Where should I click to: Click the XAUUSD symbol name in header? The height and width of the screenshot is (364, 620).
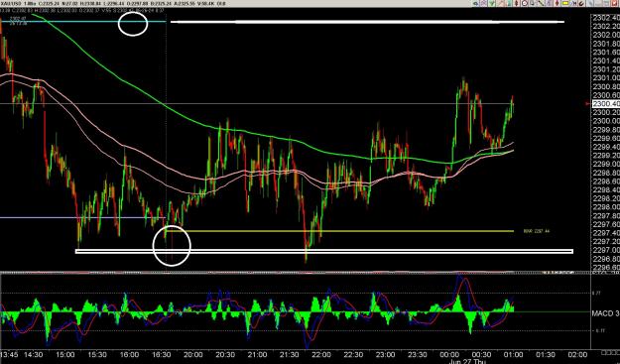pos(12,3)
